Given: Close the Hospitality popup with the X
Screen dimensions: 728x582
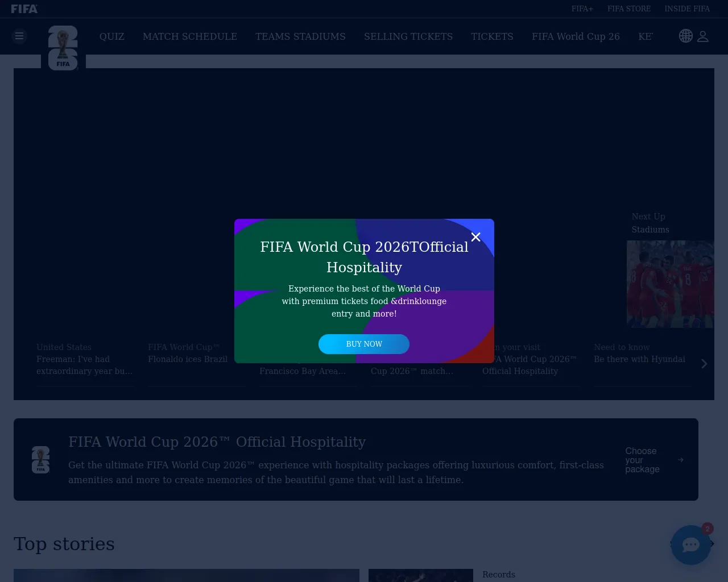Looking at the screenshot, I should [476, 237].
